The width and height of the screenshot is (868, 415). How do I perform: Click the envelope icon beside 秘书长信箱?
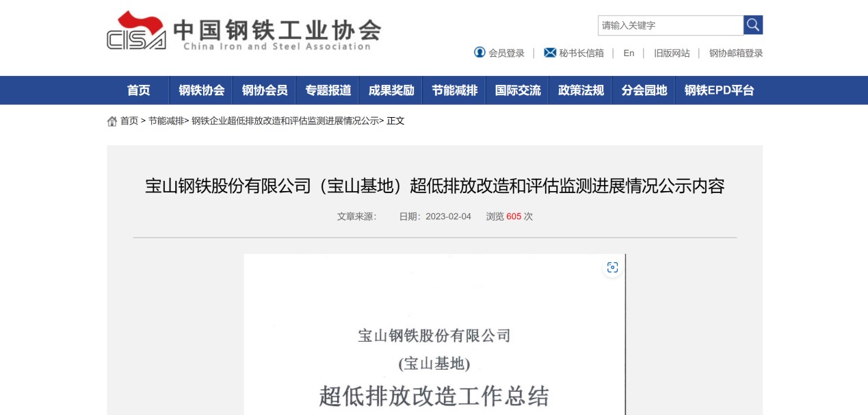(550, 53)
